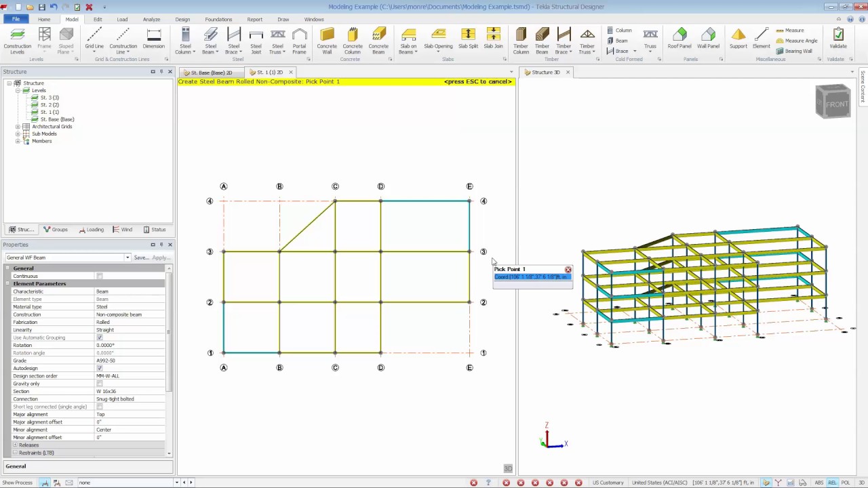Select the Roof Panel tool
The width and height of the screenshot is (868, 488).
[679, 39]
